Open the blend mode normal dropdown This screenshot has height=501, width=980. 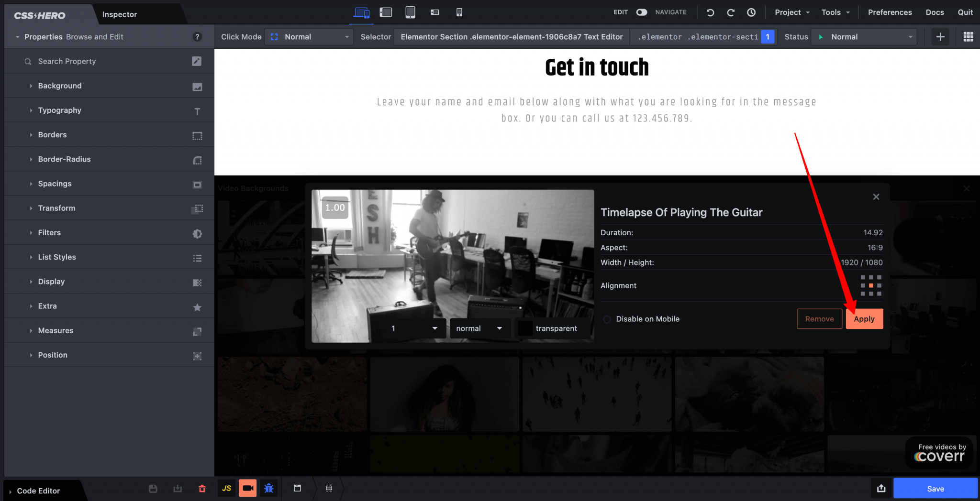(479, 328)
